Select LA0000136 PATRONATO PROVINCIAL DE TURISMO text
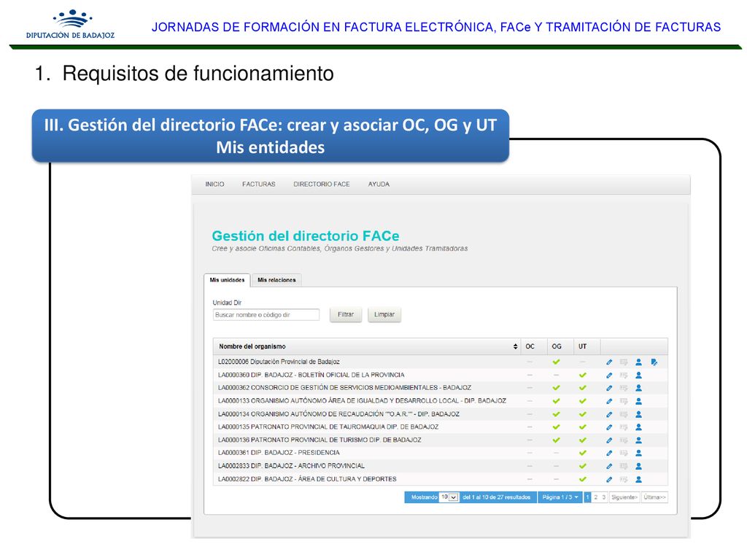Image resolution: width=747 pixels, height=560 pixels. click(x=320, y=440)
